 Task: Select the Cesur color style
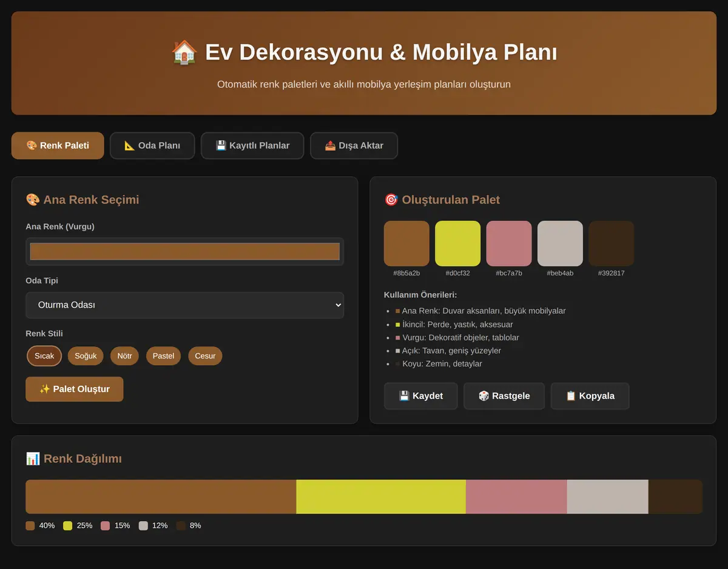coord(205,356)
